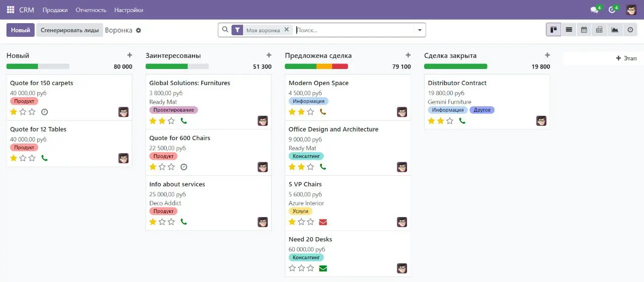644x282 pixels.
Task: Click the Другое tag on Distributor Contract
Action: coord(482,110)
